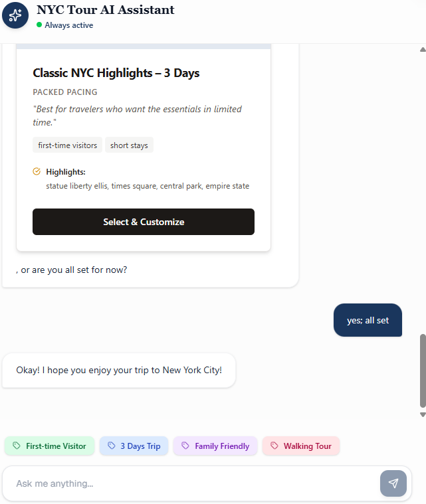Image resolution: width=426 pixels, height=504 pixels.
Task: Click the short stays tag on tour card
Action: [129, 145]
